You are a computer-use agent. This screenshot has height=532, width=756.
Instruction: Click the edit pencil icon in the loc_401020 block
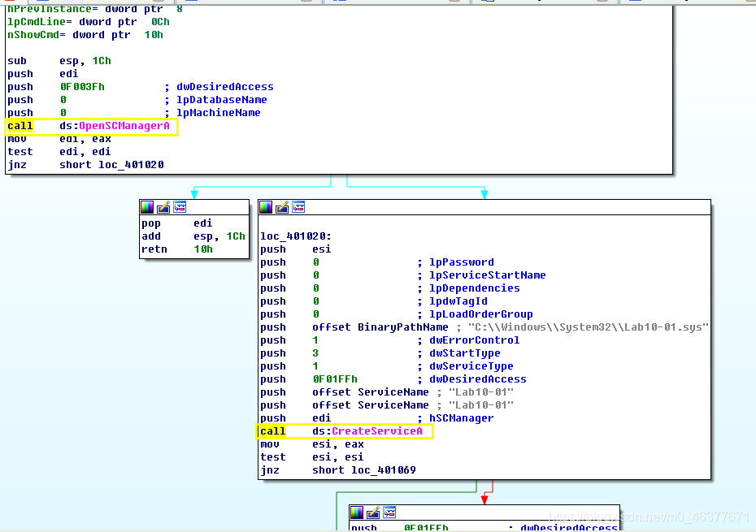(x=282, y=207)
